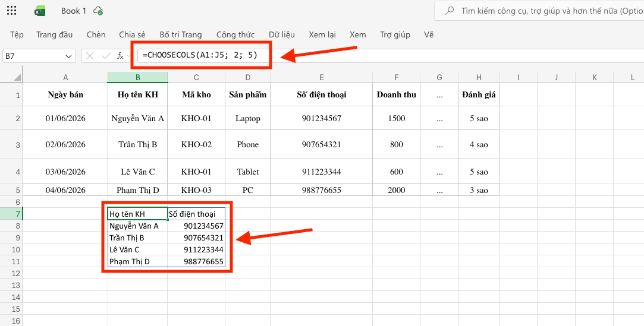The height and width of the screenshot is (326, 644).
Task: Select column K header
Action: [x=594, y=78]
